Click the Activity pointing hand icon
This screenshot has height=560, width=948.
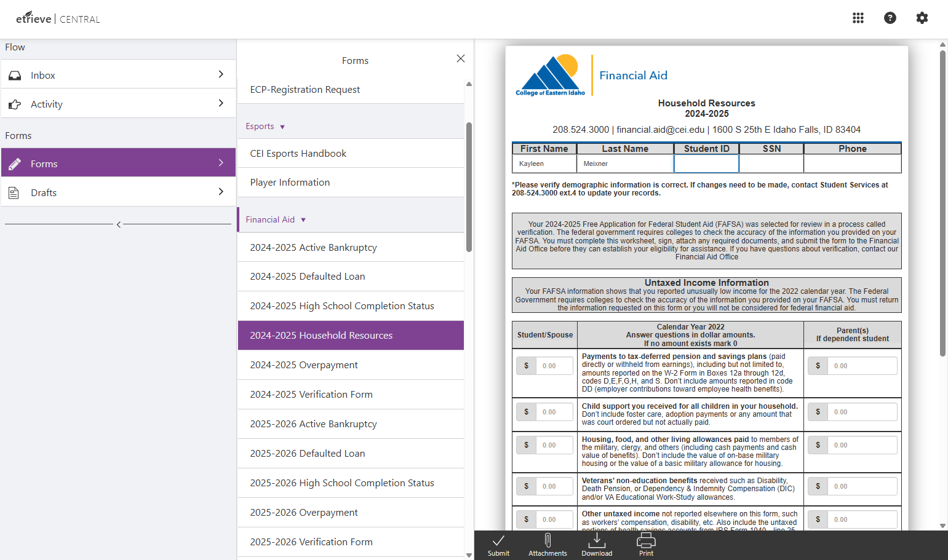pos(15,105)
